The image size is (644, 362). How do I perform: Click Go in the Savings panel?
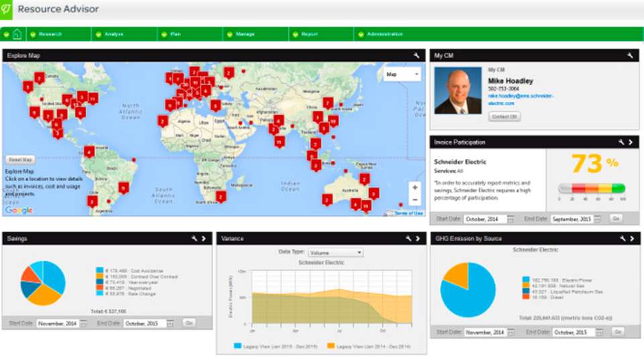189,323
